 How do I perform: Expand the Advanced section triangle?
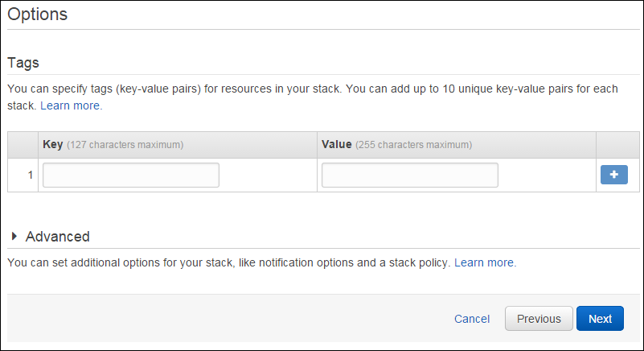coord(14,236)
